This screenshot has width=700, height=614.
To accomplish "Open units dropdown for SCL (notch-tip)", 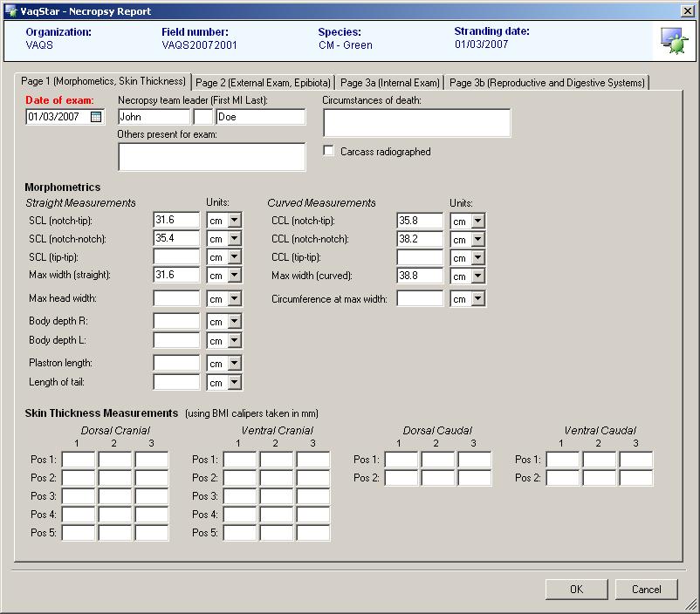I will pos(233,221).
